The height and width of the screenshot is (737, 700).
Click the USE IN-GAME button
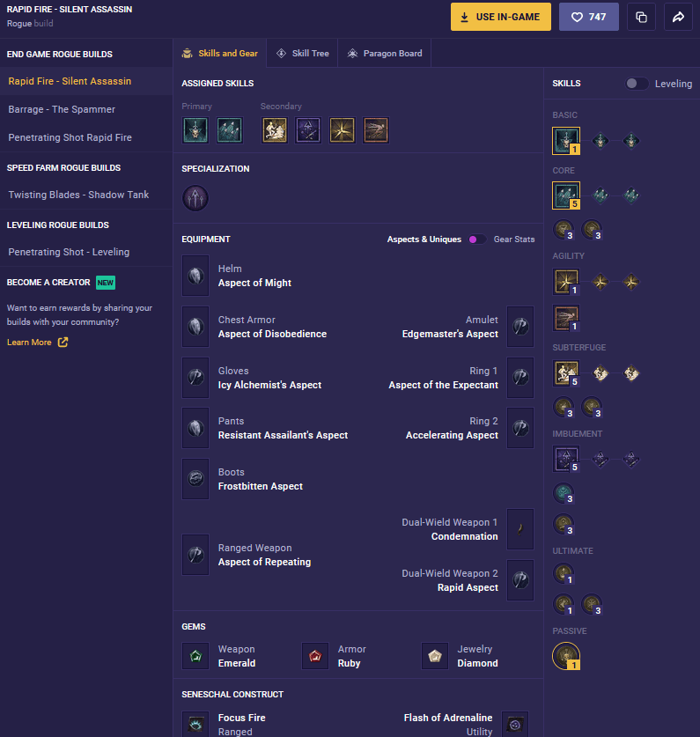pos(501,17)
